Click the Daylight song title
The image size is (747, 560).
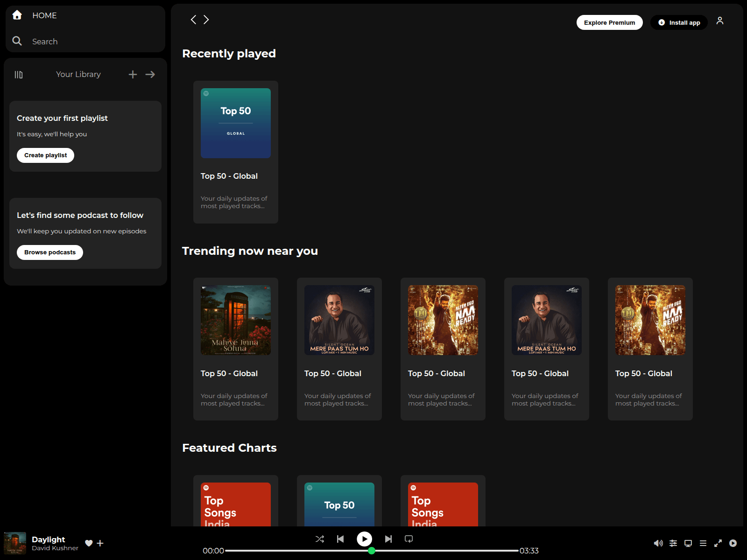point(49,539)
